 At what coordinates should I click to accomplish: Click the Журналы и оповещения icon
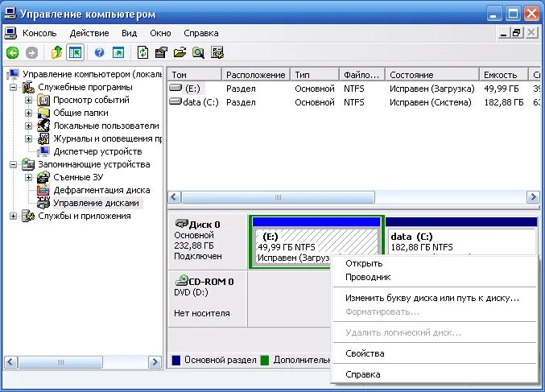click(x=43, y=138)
